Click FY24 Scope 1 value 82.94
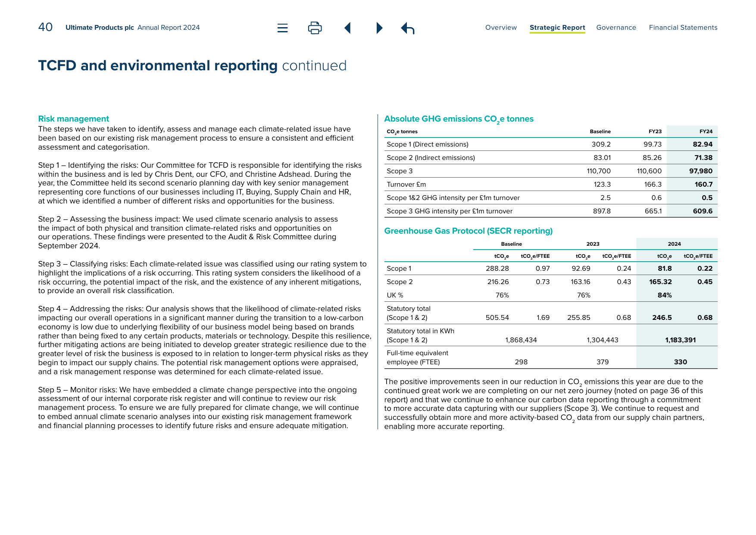756x535 pixels. click(x=703, y=144)
